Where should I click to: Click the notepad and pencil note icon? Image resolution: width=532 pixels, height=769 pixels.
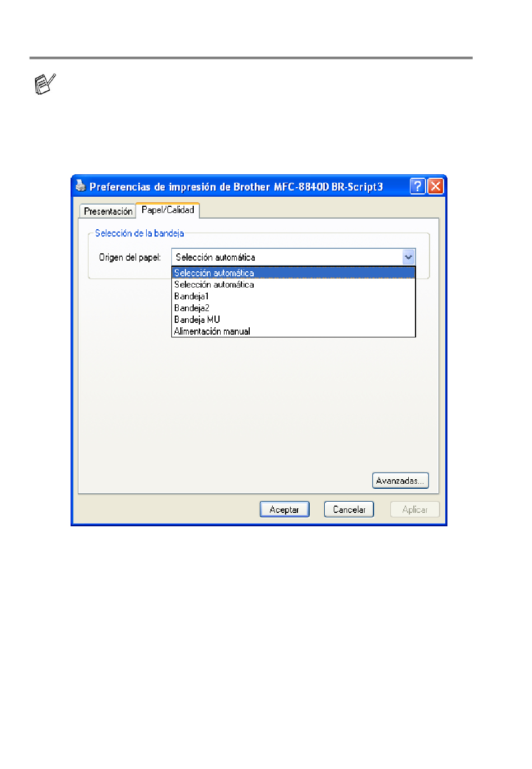tap(45, 84)
